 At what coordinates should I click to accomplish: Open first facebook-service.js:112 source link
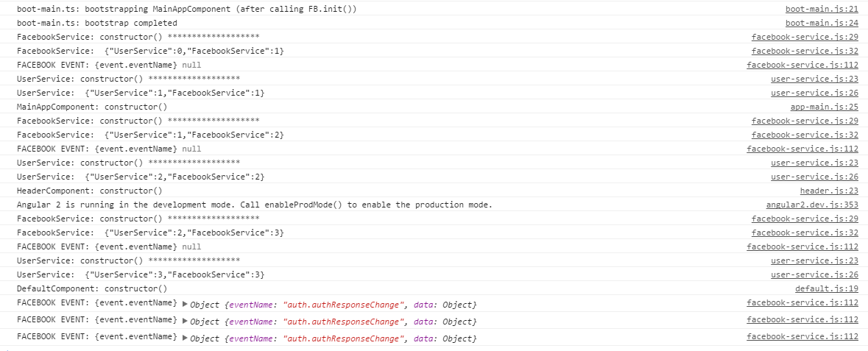click(x=802, y=65)
